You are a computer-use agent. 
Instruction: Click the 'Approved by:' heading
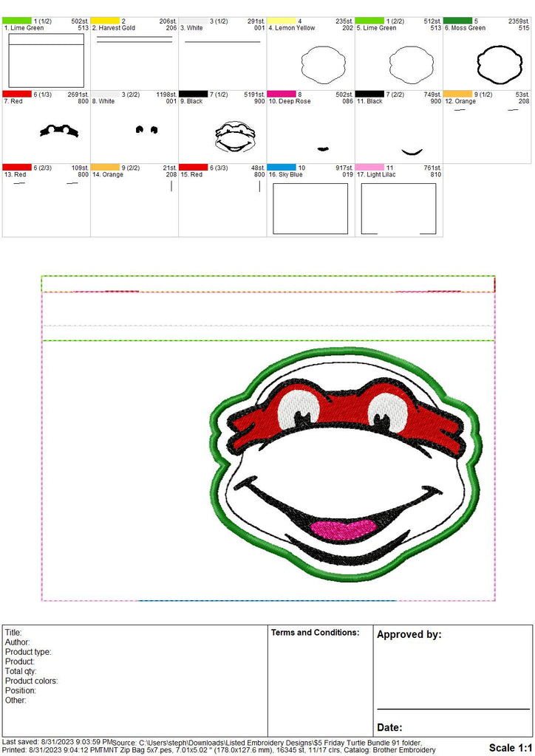[409, 634]
